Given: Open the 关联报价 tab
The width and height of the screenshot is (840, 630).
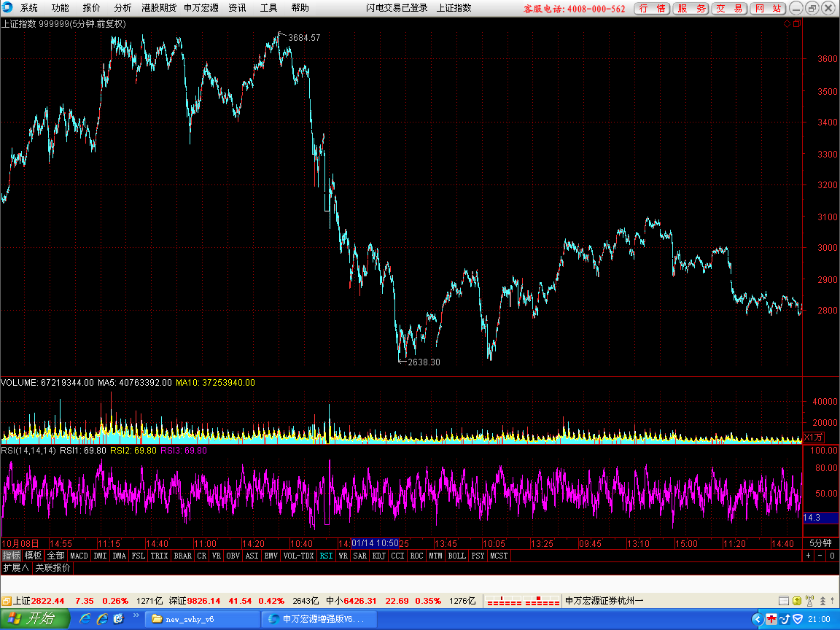Looking at the screenshot, I should [52, 567].
